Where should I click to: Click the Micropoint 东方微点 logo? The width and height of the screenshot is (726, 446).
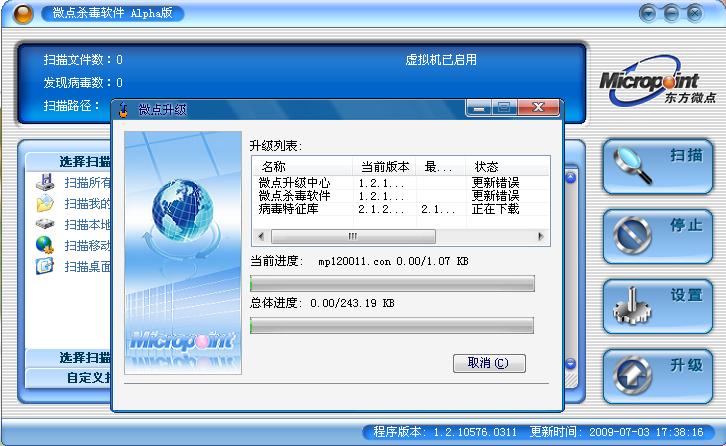pyautogui.click(x=657, y=82)
